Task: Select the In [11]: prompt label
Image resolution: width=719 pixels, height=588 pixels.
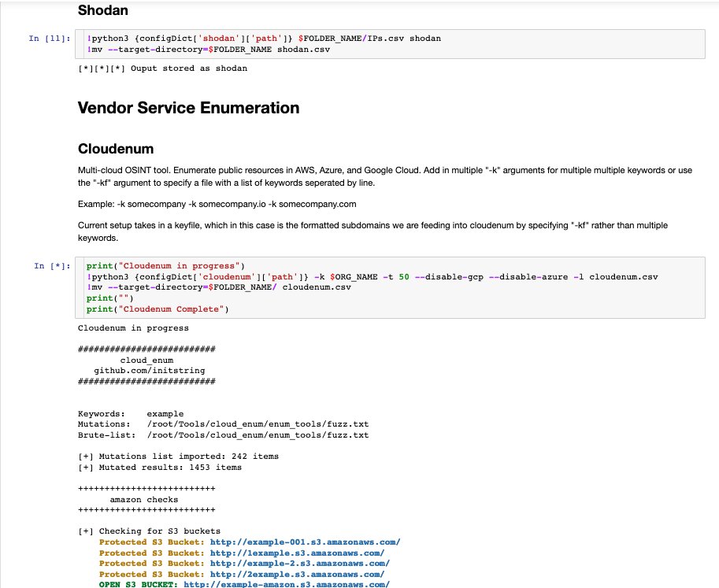Action: click(50, 39)
